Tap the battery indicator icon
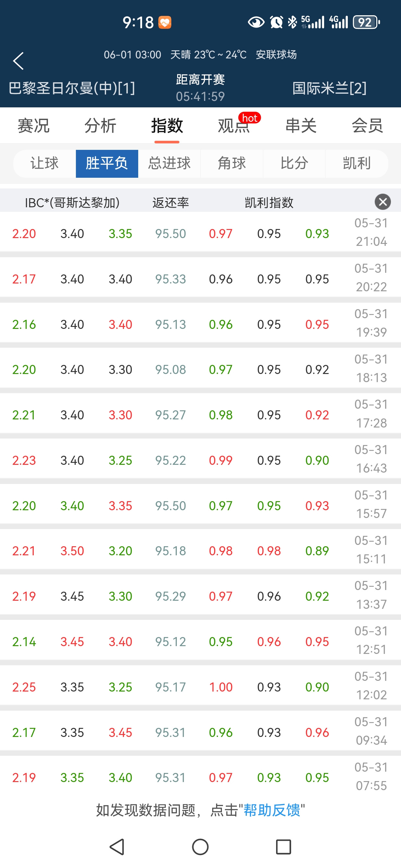Image resolution: width=401 pixels, height=868 pixels. 366,23
